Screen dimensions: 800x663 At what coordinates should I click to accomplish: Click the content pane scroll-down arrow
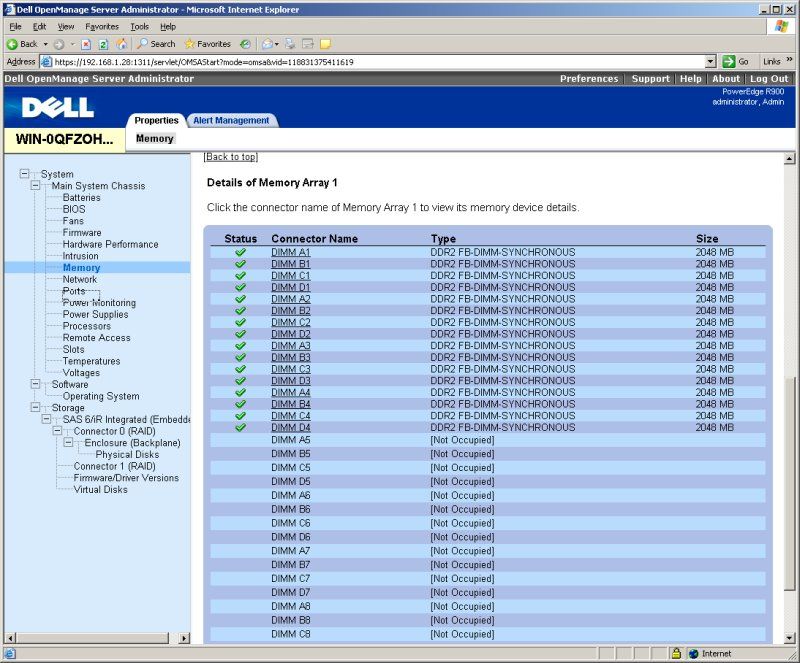[789, 638]
